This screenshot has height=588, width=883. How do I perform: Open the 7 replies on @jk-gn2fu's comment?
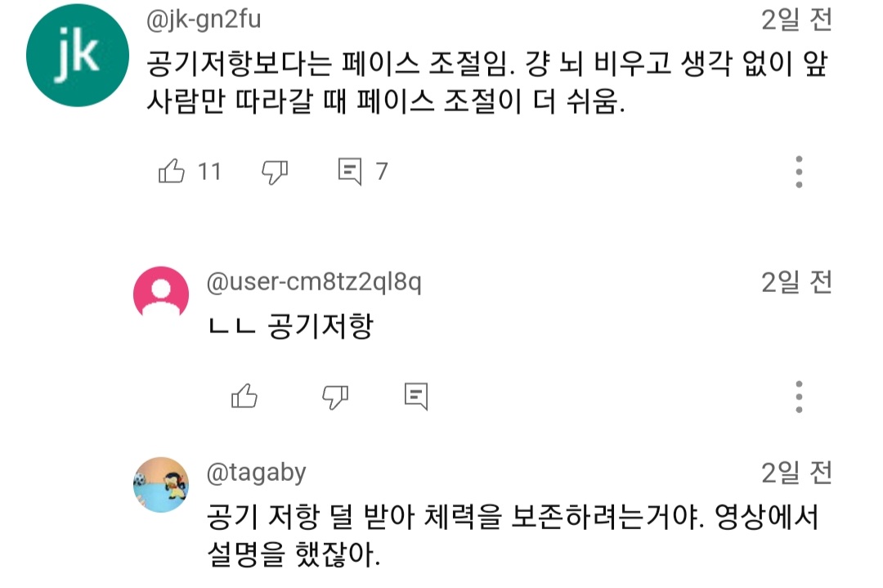(x=362, y=172)
